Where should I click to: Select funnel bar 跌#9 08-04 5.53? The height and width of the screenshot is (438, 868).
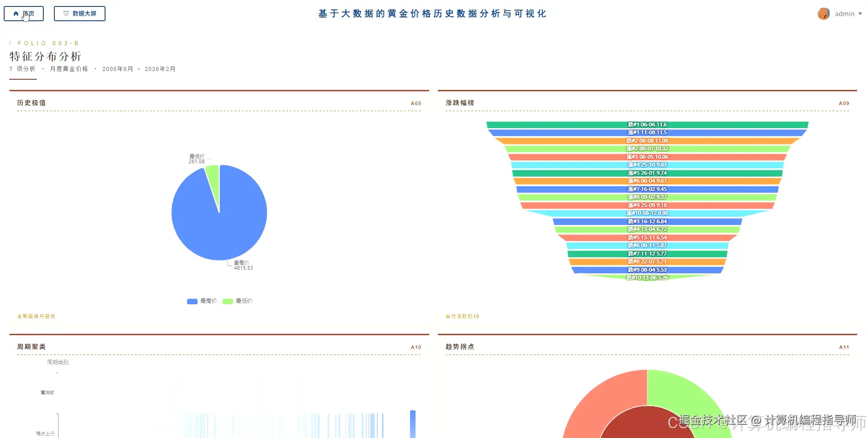point(647,270)
